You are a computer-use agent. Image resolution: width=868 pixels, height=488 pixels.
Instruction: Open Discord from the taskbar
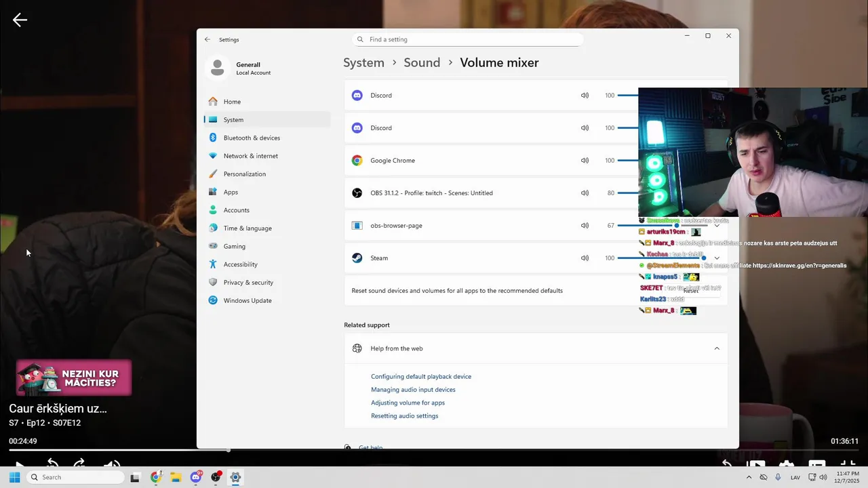pyautogui.click(x=196, y=478)
